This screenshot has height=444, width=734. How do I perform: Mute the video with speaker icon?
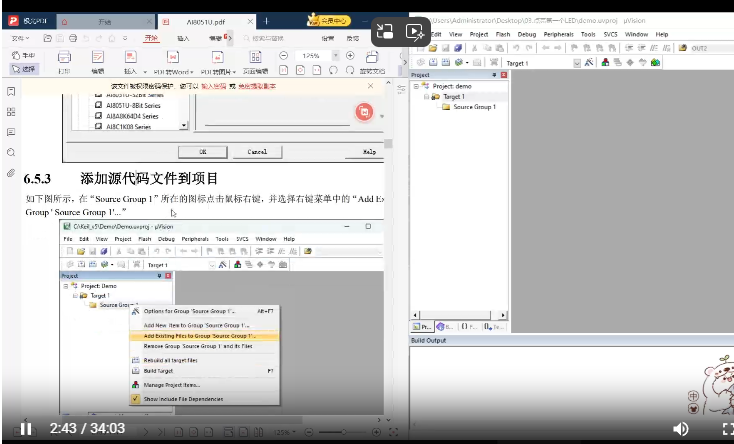click(680, 429)
